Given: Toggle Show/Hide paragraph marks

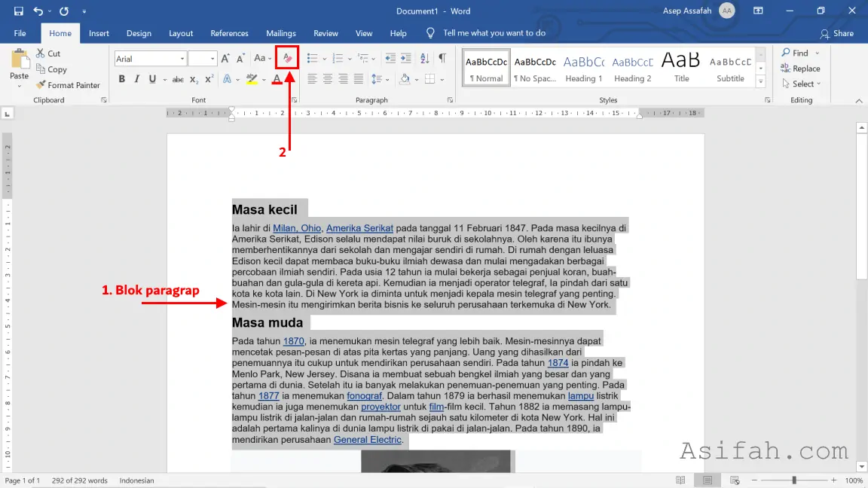Looking at the screenshot, I should coord(442,58).
